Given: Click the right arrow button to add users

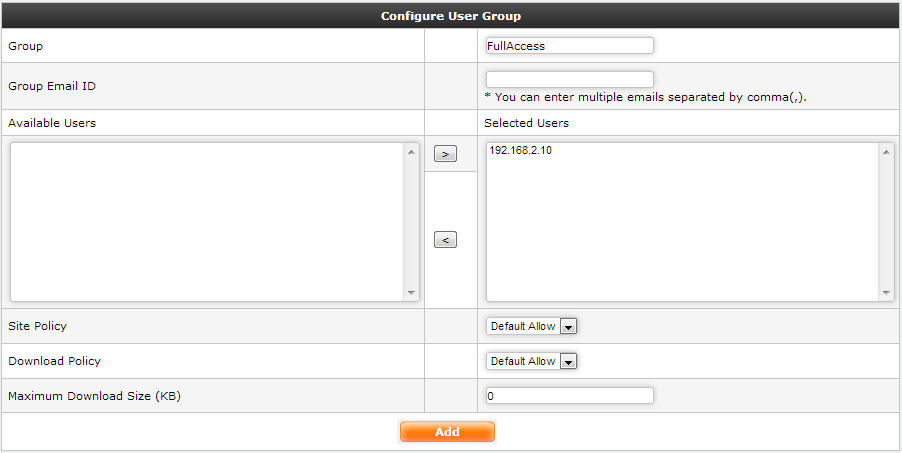Looking at the screenshot, I should (x=445, y=154).
